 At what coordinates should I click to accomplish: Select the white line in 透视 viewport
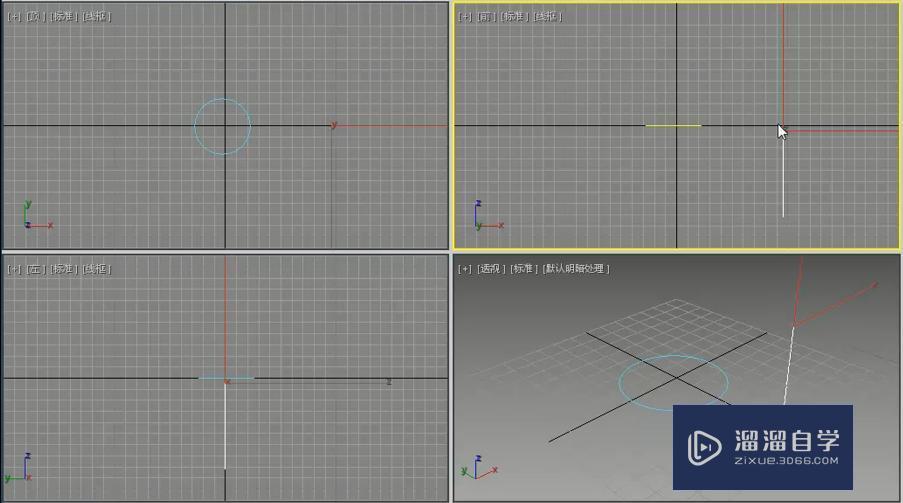tap(789, 366)
